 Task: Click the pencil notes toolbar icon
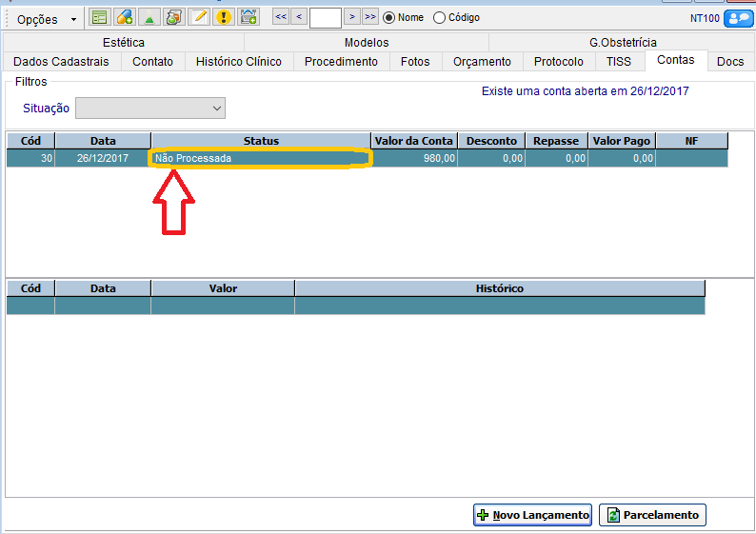coord(198,17)
